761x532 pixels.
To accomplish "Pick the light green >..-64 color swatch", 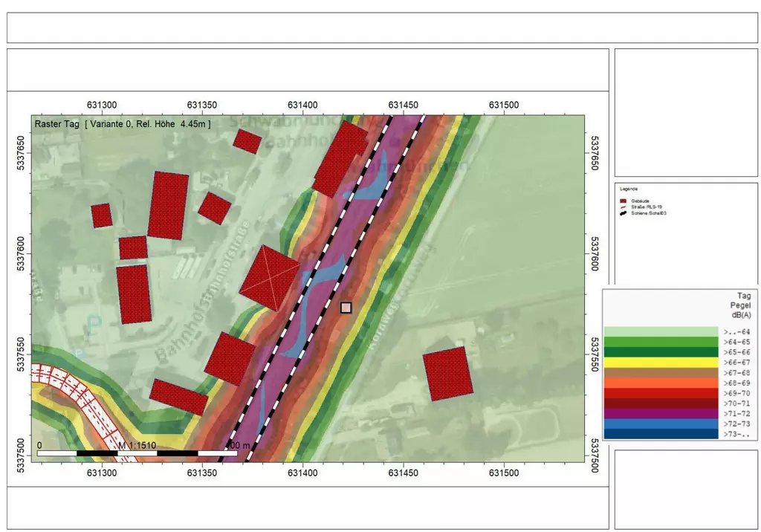I will tap(661, 331).
